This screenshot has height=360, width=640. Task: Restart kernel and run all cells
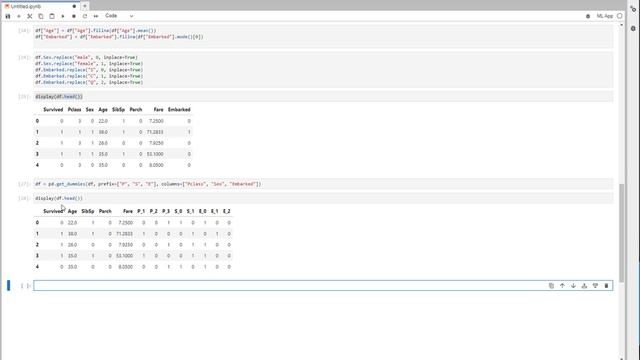(x=96, y=16)
